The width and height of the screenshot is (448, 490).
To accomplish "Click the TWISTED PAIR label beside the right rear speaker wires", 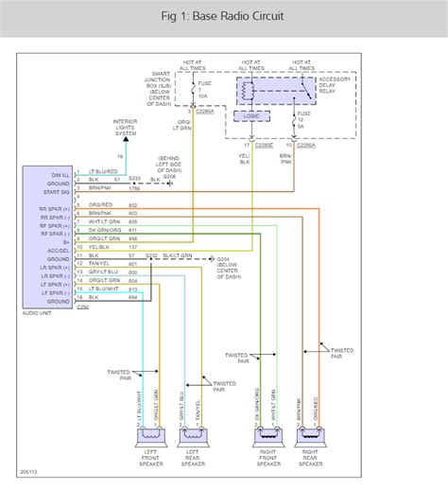I will coord(342,353).
